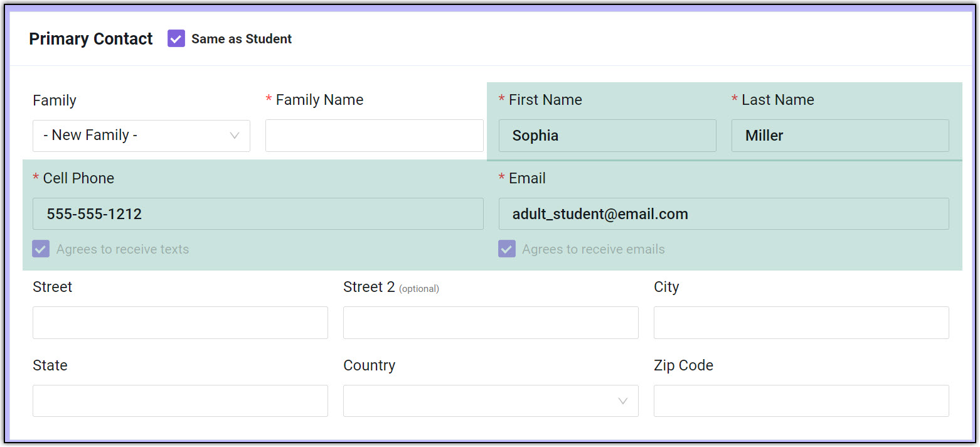Click the Email address field
This screenshot has height=447, width=980.
pyautogui.click(x=723, y=214)
